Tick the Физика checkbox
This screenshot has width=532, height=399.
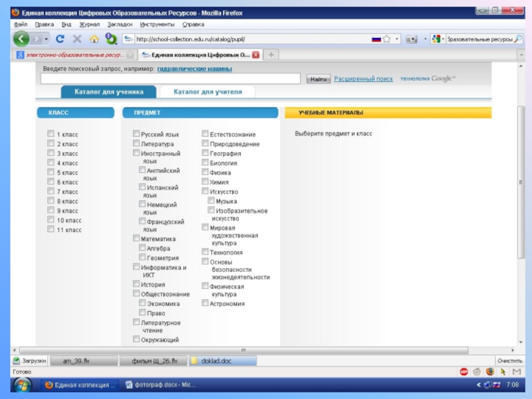205,172
